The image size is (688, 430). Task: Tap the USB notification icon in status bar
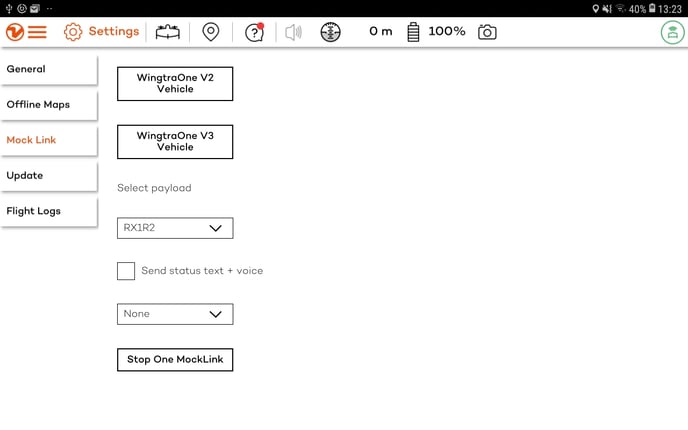pyautogui.click(x=9, y=8)
